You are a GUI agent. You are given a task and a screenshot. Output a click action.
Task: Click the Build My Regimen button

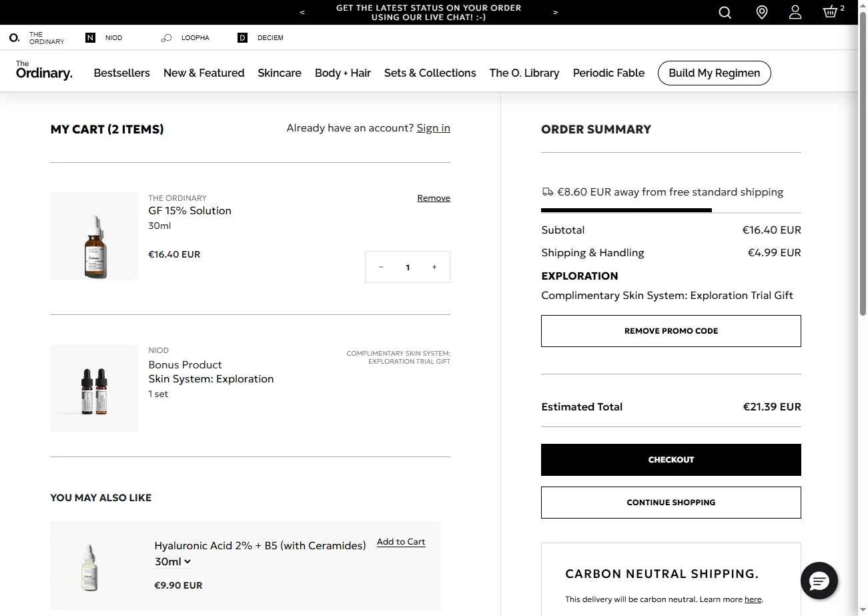(x=714, y=73)
